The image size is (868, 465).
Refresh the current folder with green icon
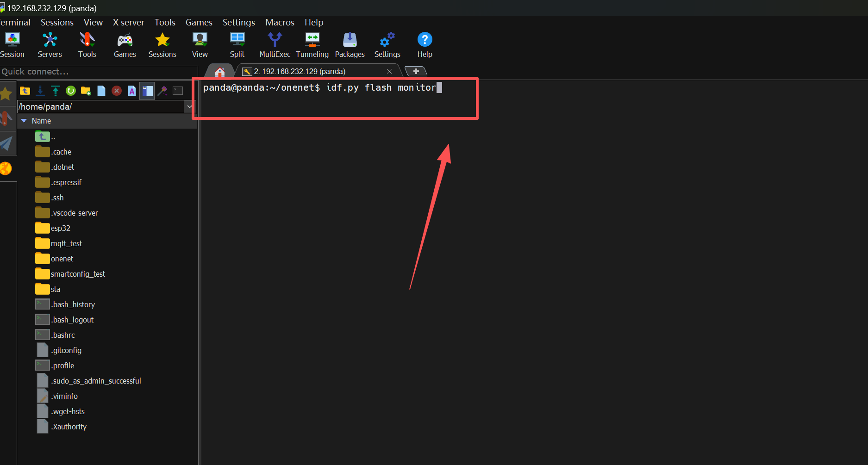pos(71,91)
